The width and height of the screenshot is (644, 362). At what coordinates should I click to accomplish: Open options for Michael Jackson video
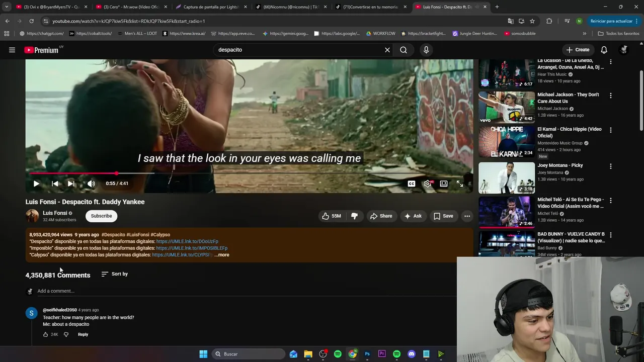(x=611, y=96)
